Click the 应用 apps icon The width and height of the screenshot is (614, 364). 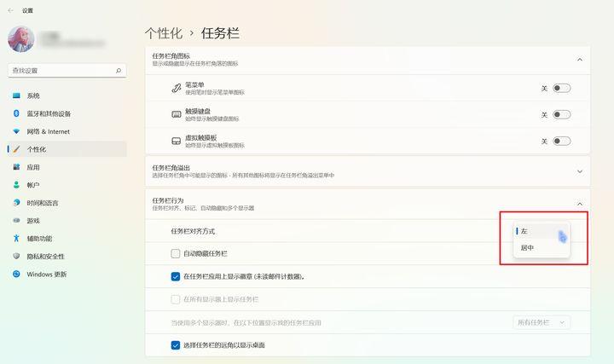(16, 167)
